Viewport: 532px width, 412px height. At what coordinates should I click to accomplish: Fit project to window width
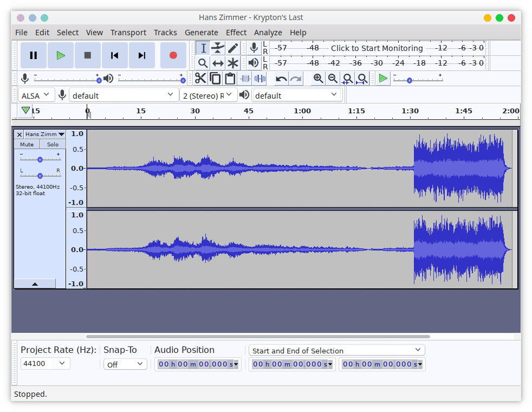(x=362, y=79)
